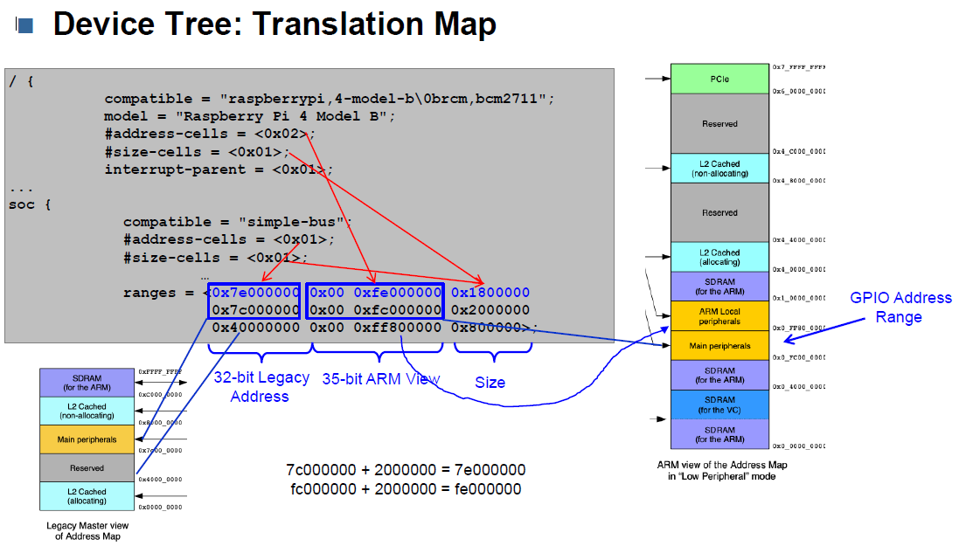This screenshot has width=966, height=560.
Task: Click the blue square bullet beside the title
Action: tap(25, 26)
